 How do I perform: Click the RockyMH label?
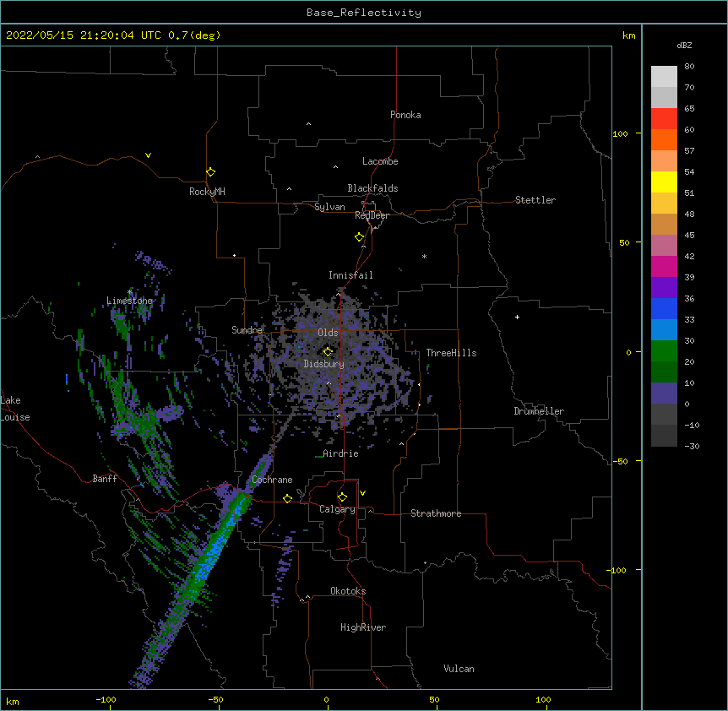[x=207, y=192]
